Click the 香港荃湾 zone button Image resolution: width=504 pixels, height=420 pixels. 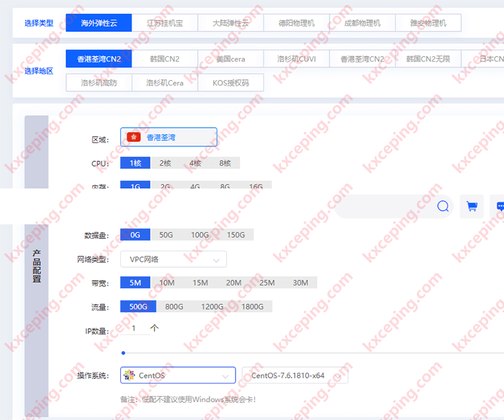[x=169, y=137]
